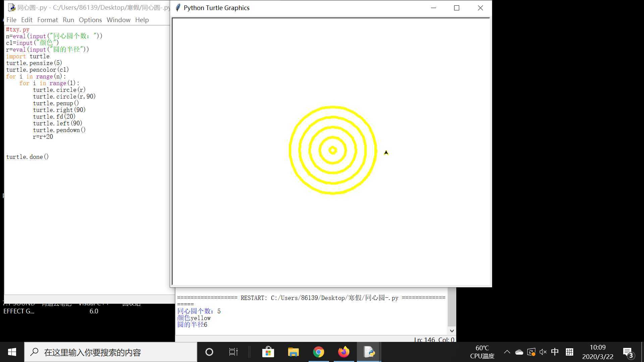
Task: Click the shell scrollbar down arrow
Action: tap(452, 331)
